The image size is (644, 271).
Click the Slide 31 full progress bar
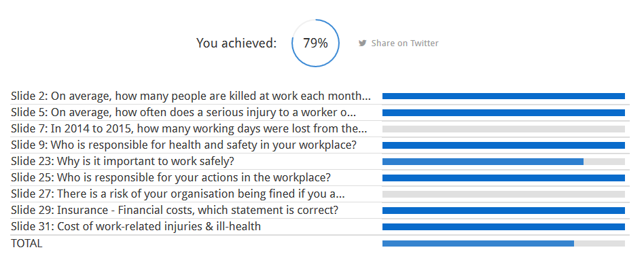point(503,227)
